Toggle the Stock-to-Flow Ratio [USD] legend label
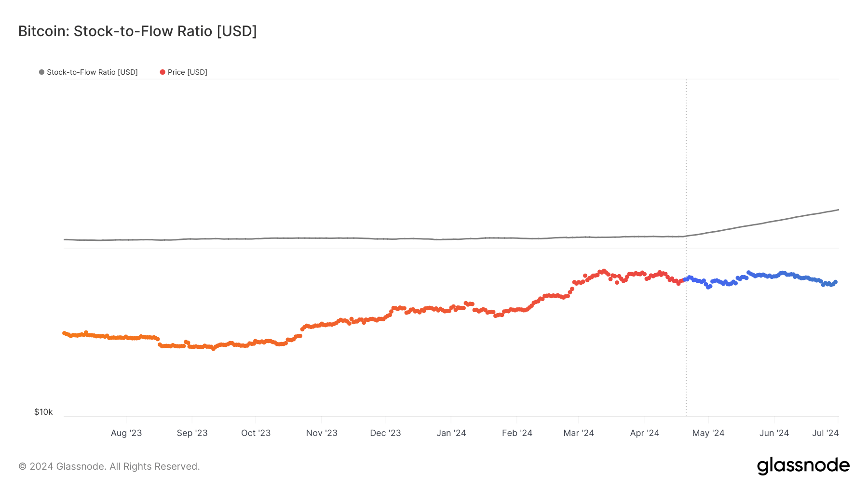The image size is (868, 488). tap(92, 72)
